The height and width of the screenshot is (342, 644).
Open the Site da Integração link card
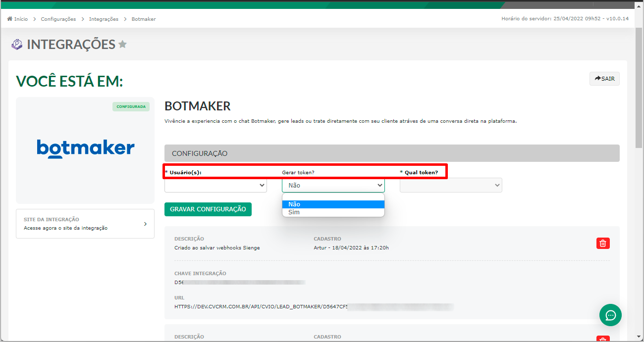coord(85,224)
